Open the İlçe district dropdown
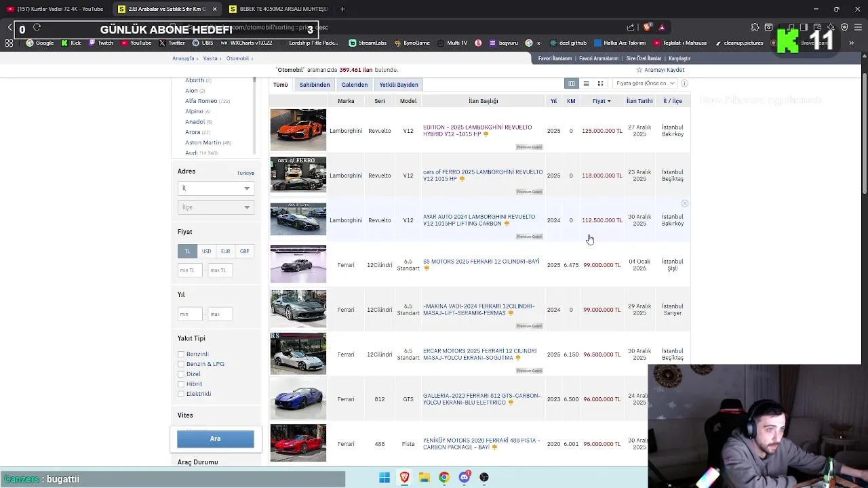This screenshot has width=868, height=488. coord(216,207)
